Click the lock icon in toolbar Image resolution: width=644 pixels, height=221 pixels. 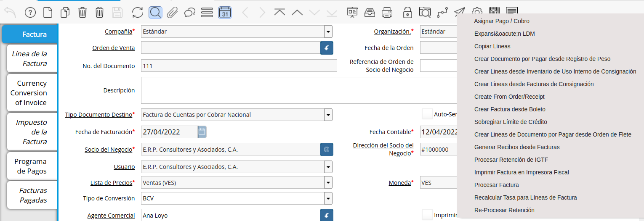pyautogui.click(x=407, y=13)
